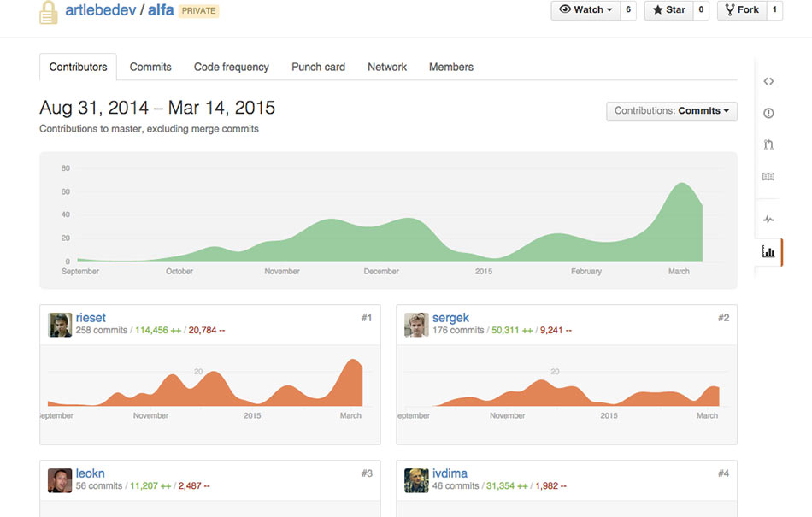Click the March peak in main commits graph
Image resolution: width=812 pixels, height=517 pixels.
681,184
